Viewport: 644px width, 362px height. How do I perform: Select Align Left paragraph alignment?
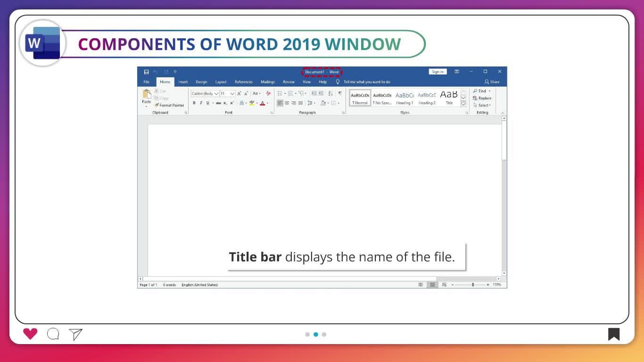click(280, 103)
